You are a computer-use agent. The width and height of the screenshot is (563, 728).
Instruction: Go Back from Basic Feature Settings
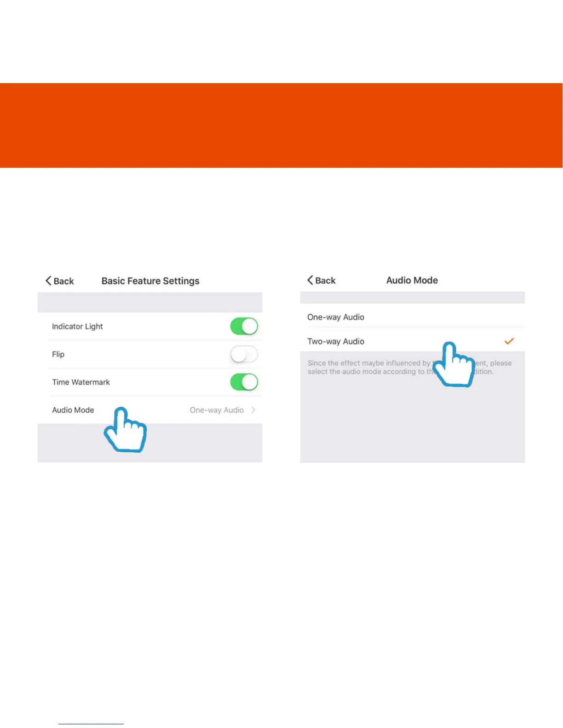tap(59, 281)
